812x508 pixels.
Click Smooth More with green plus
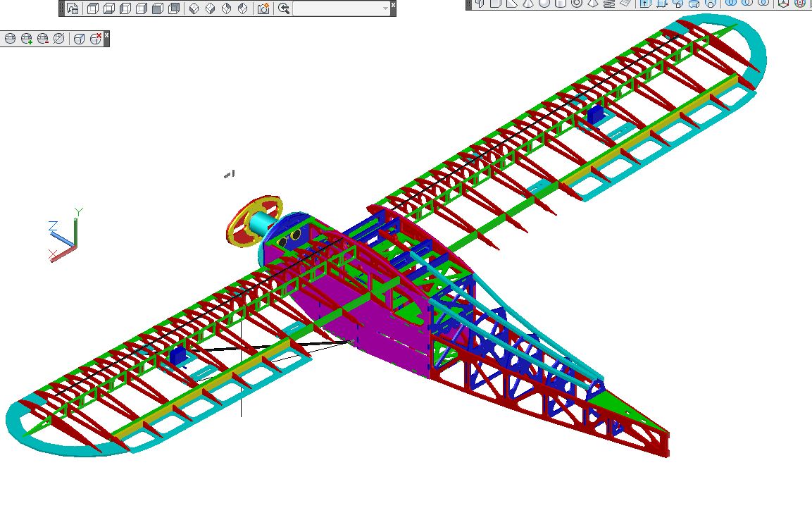point(26,38)
